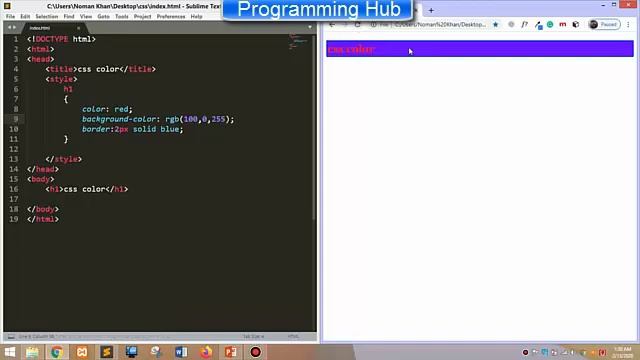The width and height of the screenshot is (640, 360).
Task: Open the Preferences menu
Action: (x=171, y=17)
